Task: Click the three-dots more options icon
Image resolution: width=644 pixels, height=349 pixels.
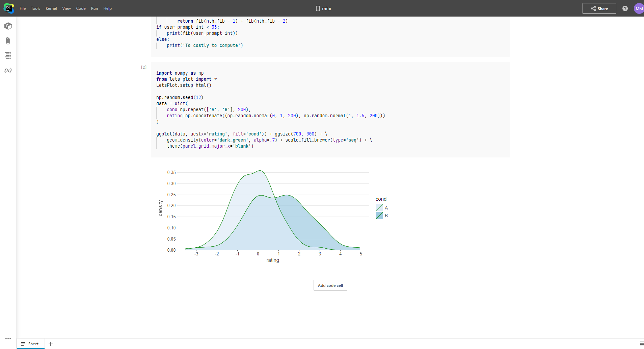Action: pyautogui.click(x=8, y=338)
